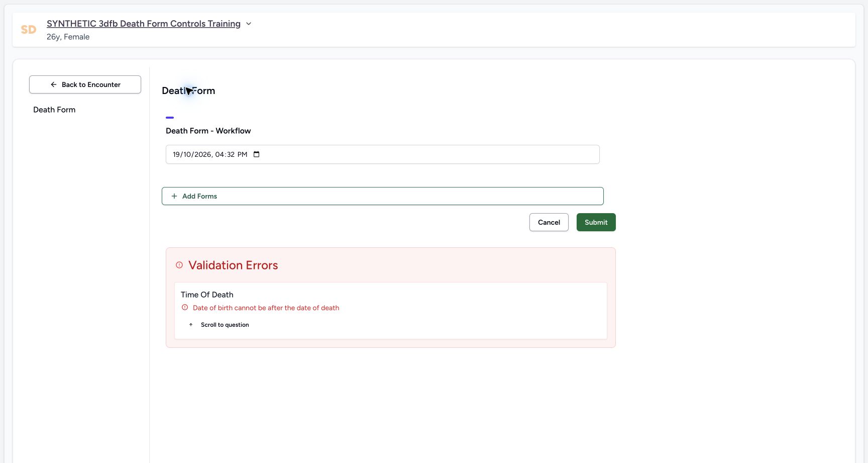Click the error icon beside date of birth message
The width and height of the screenshot is (868, 463).
(185, 307)
